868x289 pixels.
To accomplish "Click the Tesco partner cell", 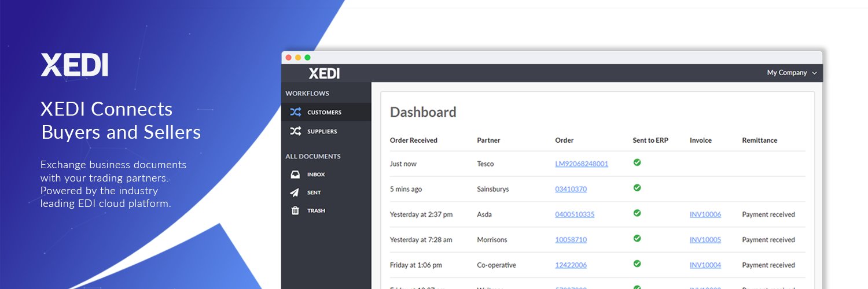I will [x=486, y=164].
